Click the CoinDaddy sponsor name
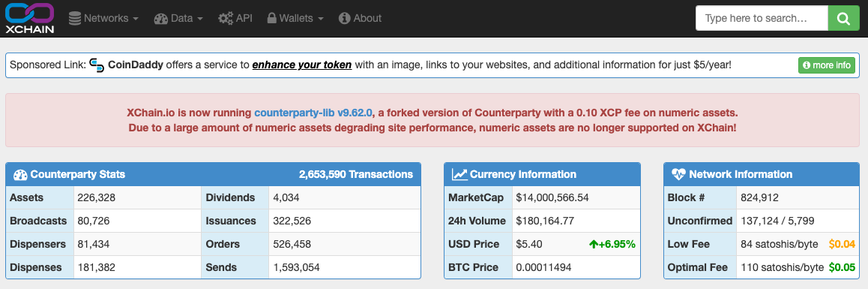Image resolution: width=868 pixels, height=289 pixels. 136,65
